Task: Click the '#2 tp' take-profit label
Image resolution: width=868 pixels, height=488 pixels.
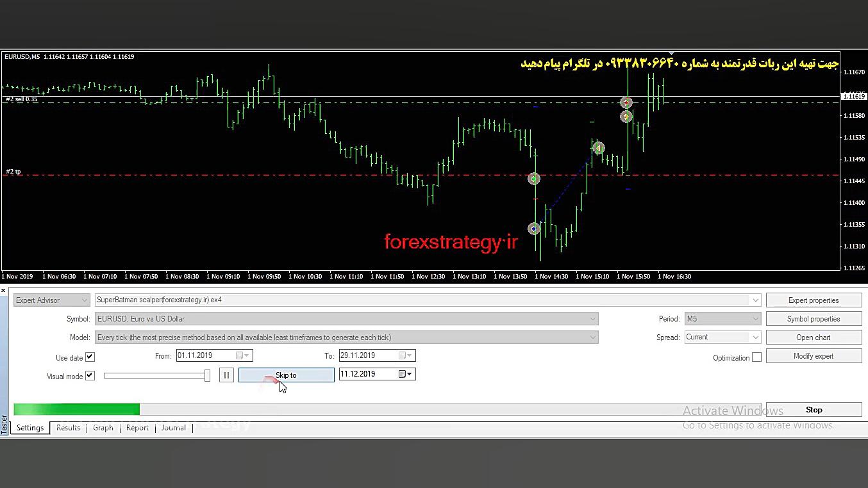Action: point(13,172)
